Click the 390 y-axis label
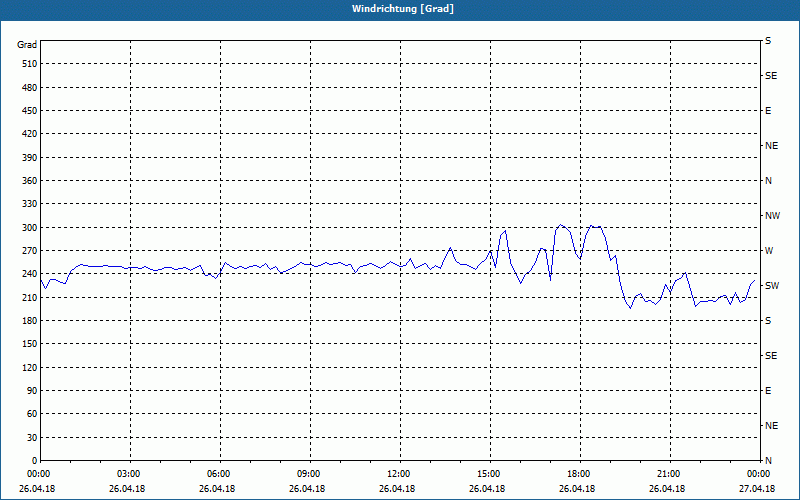Screen dimensions: 800x500 pyautogui.click(x=30, y=157)
